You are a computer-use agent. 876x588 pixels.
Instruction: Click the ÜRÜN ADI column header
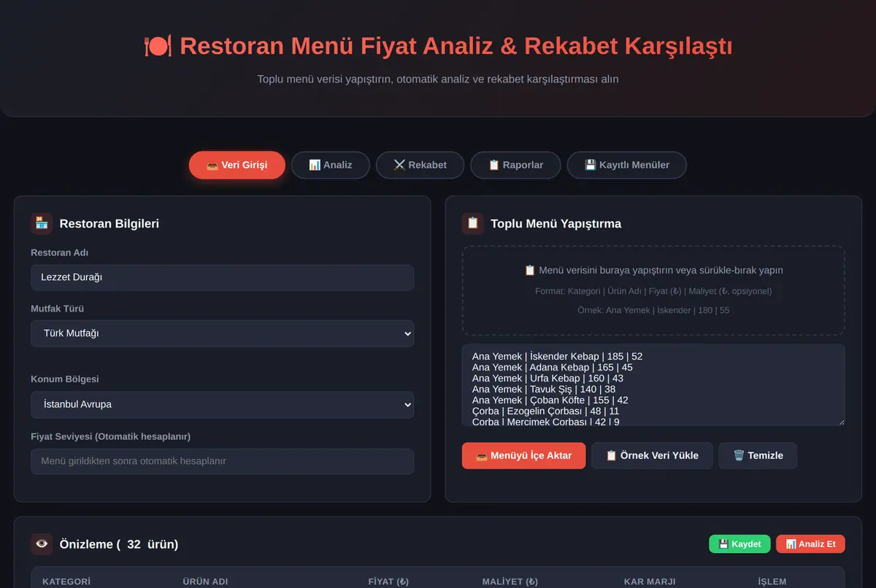coord(205,581)
